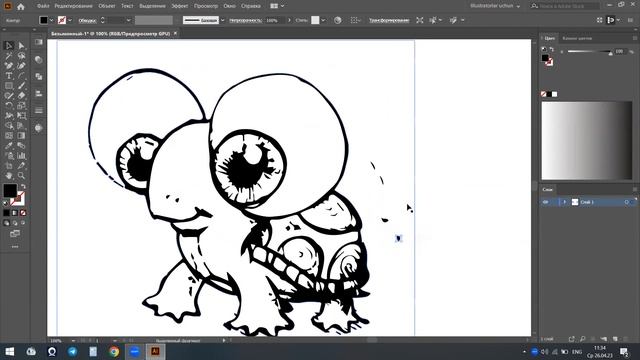Open zoom level 100% dropdown in status bar

pos(73,340)
